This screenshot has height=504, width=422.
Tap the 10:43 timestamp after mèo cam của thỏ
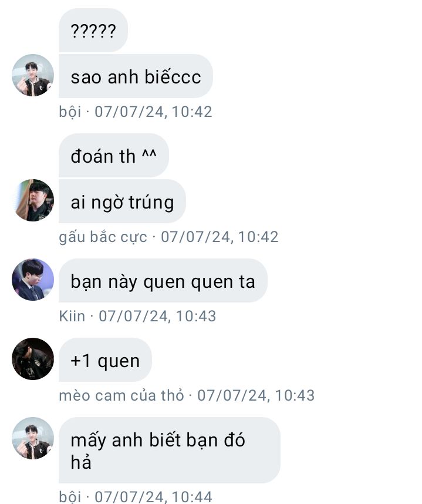295,396
